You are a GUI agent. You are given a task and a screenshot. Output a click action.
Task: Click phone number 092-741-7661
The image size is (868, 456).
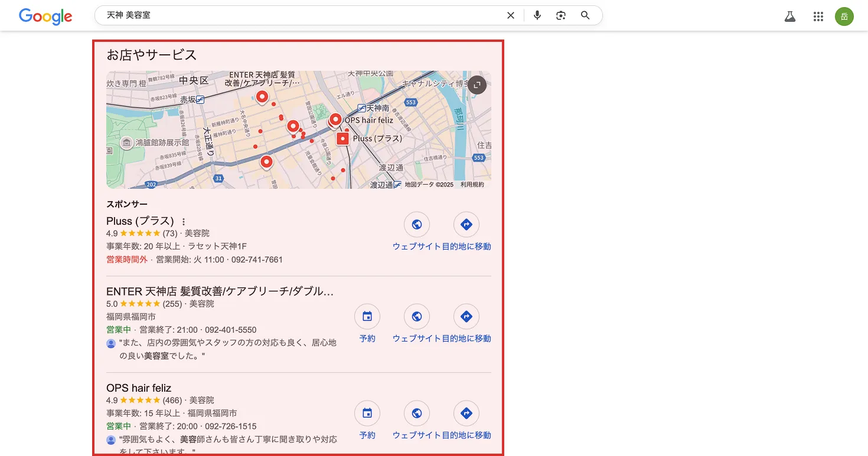point(257,260)
